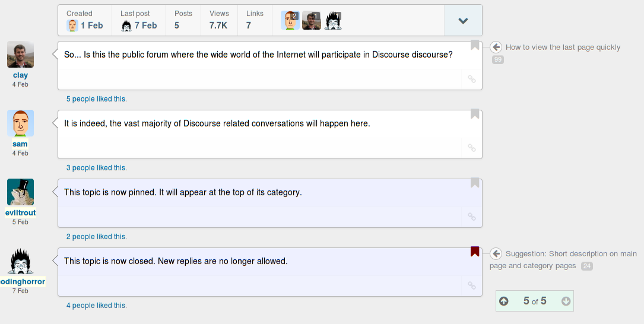
Task: Copy permalink icon on eviltrout's post
Action: [471, 217]
